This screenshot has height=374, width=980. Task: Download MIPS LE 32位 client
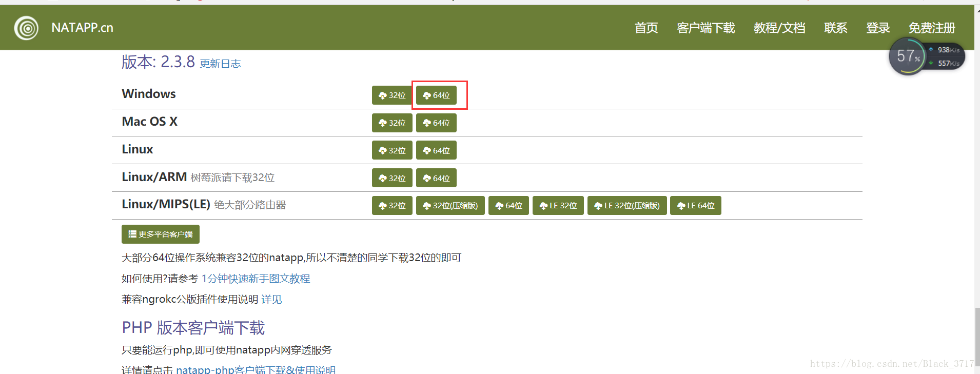pos(558,206)
